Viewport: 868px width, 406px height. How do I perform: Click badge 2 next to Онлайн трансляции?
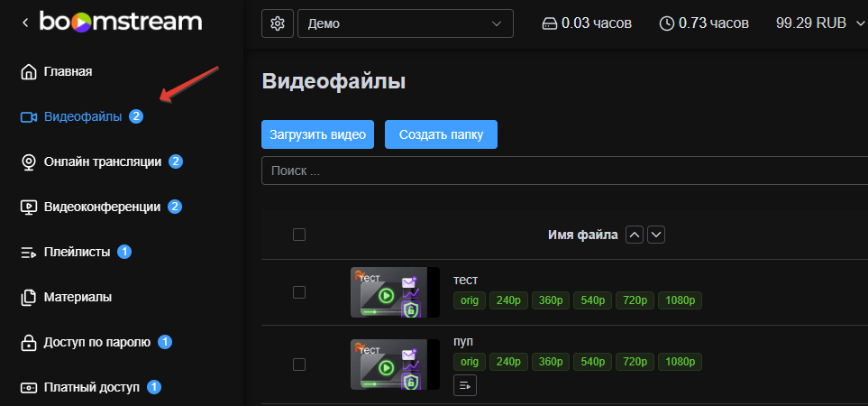(176, 161)
